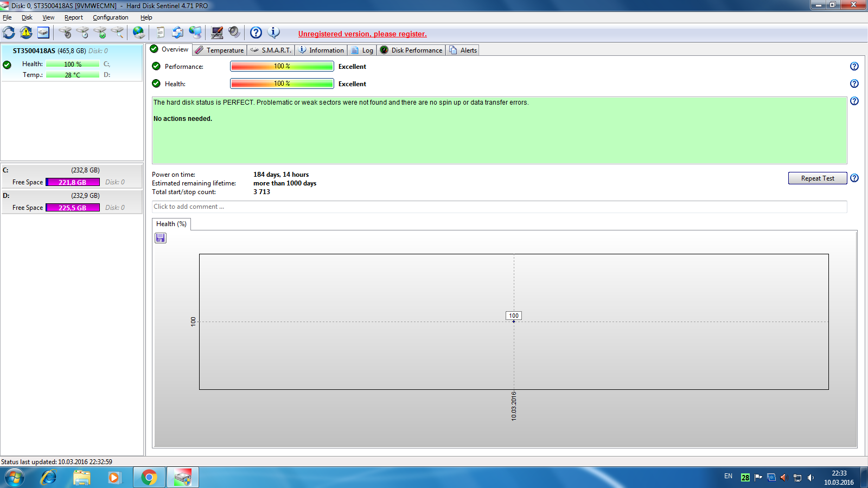Click the Action Center flag tray icon

pyautogui.click(x=758, y=478)
